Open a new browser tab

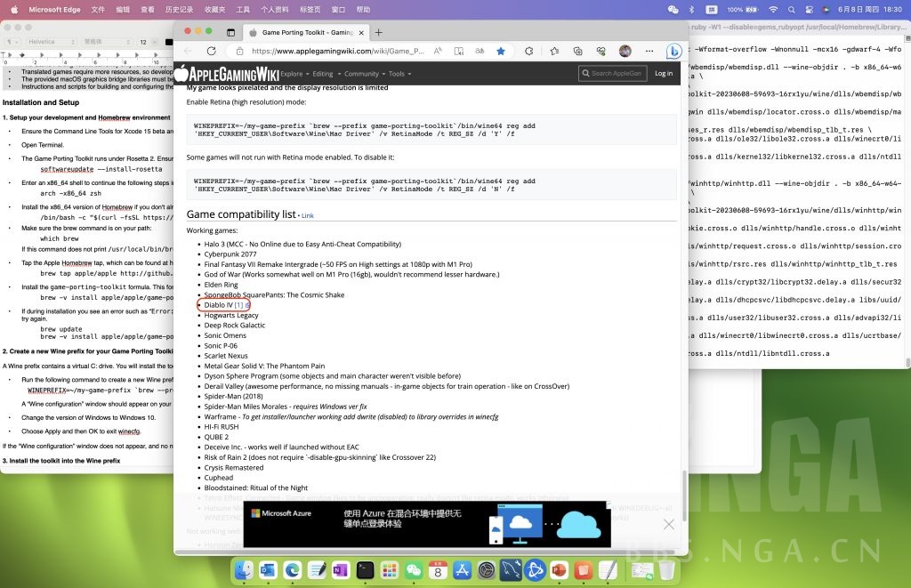click(378, 32)
